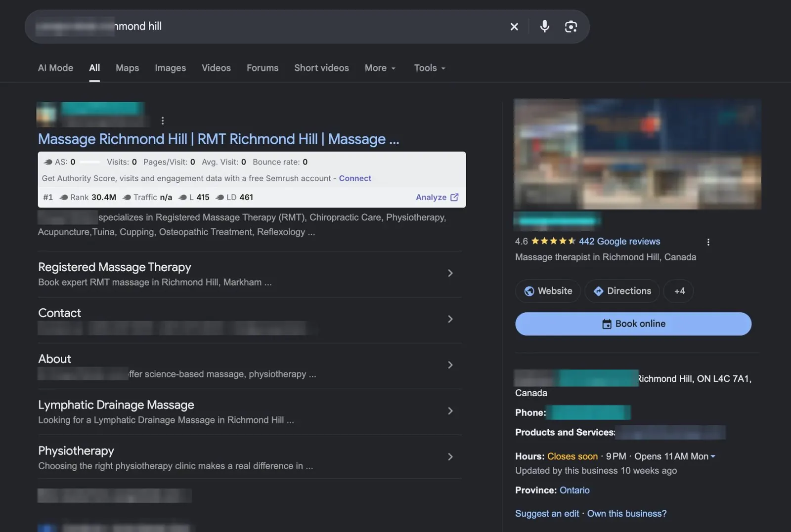Screen dimensions: 791x532
Task: Click the calendar icon on Book online
Action: click(x=607, y=324)
